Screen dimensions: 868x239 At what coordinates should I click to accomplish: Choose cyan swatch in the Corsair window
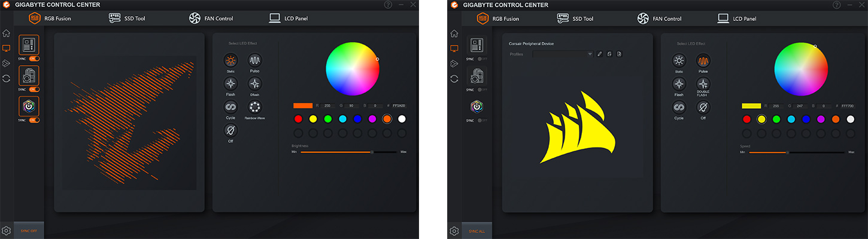click(x=791, y=119)
